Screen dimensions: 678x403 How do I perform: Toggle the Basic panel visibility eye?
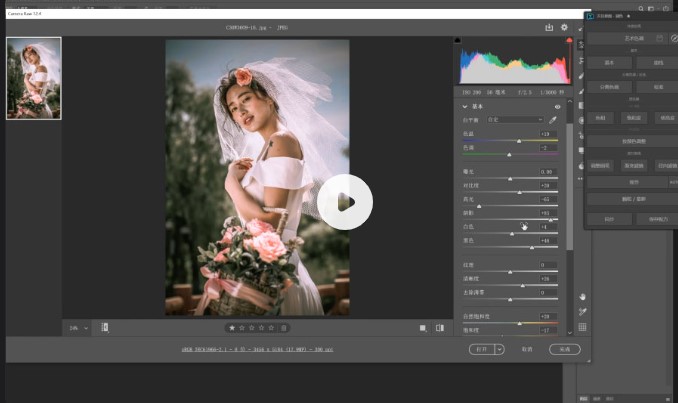(x=557, y=106)
